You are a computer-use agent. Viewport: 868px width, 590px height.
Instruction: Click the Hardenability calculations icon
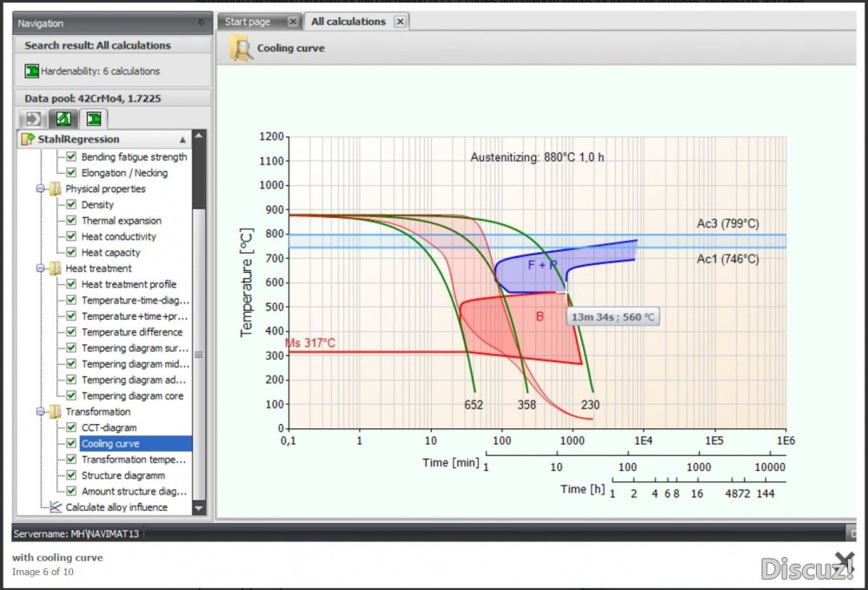[x=31, y=71]
